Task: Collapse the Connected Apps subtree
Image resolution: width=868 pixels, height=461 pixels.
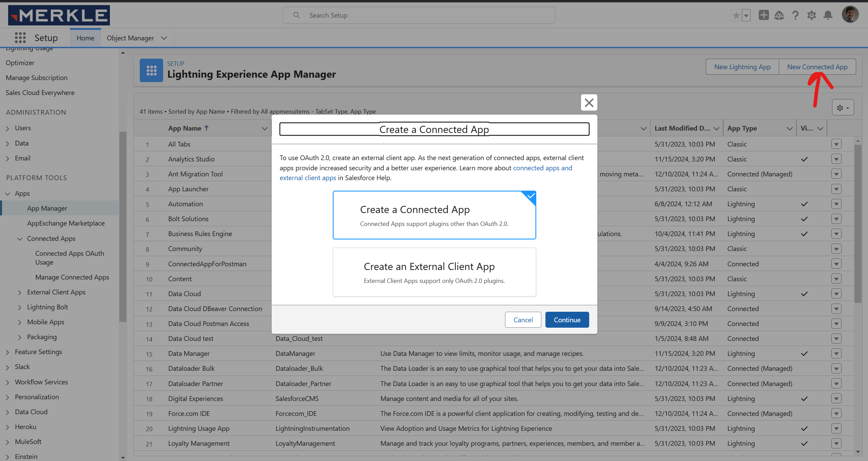Action: point(20,239)
